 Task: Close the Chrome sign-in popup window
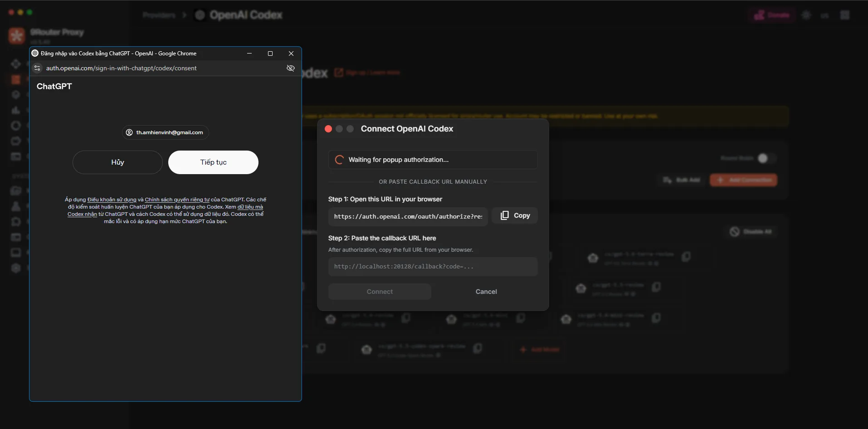coord(291,54)
